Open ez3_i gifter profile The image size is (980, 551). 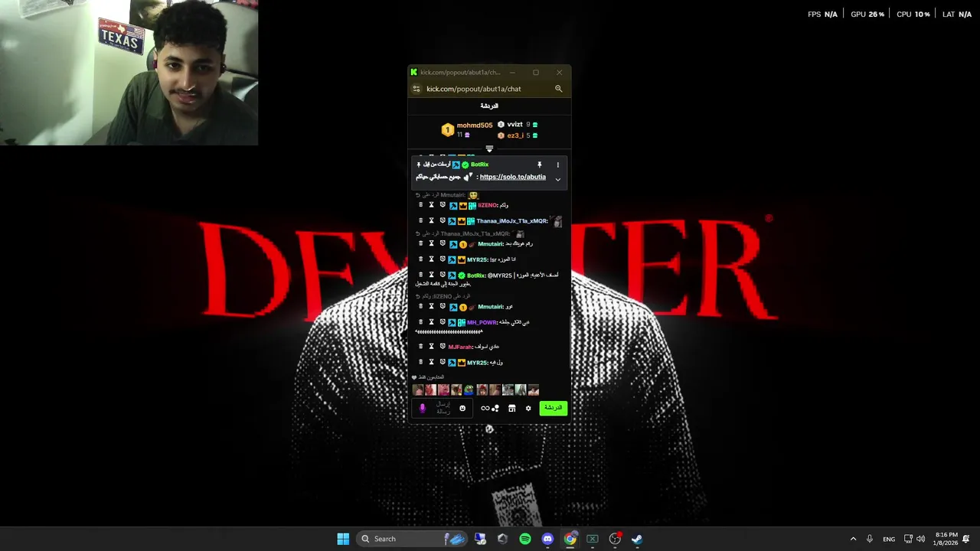click(x=515, y=135)
